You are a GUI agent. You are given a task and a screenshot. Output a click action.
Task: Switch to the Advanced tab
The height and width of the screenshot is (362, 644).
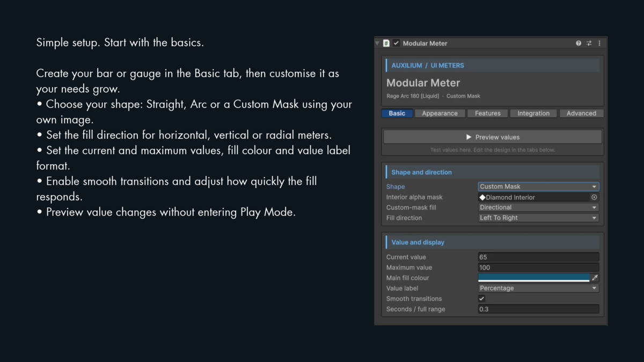pyautogui.click(x=581, y=113)
